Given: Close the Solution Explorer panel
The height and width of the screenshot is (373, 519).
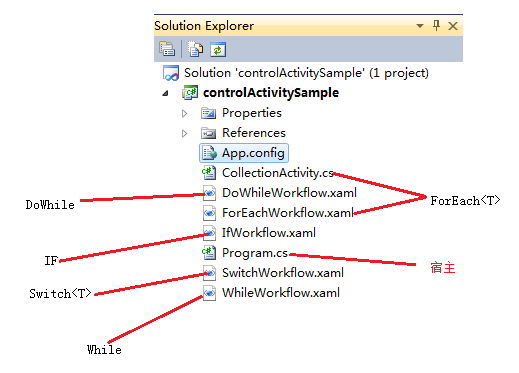Looking at the screenshot, I should click(x=453, y=26).
